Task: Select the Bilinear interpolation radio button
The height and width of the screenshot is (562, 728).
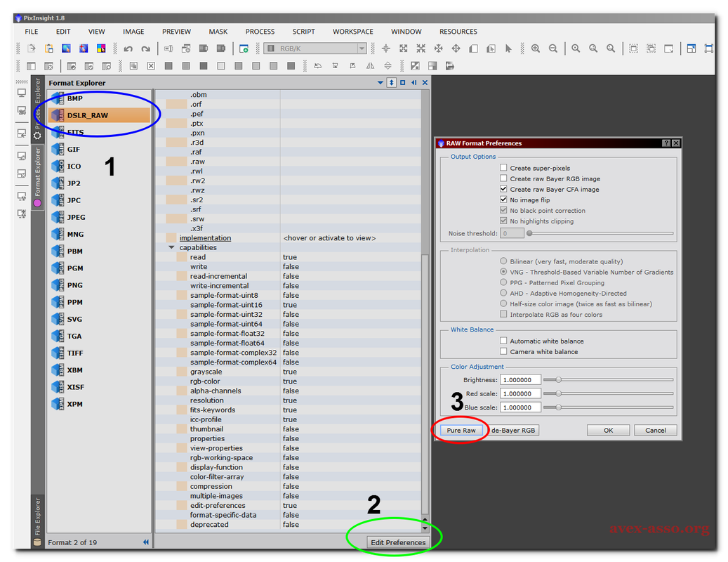Action: [503, 261]
